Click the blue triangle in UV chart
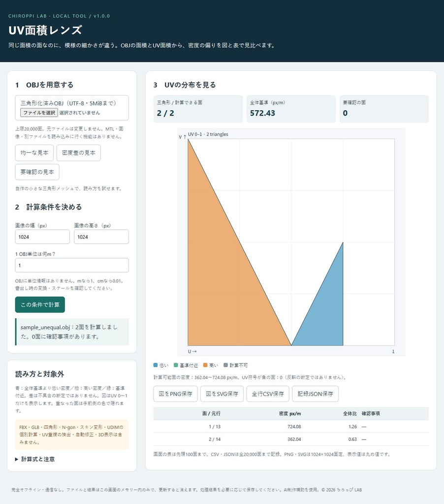The height and width of the screenshot is (504, 444). click(325, 312)
